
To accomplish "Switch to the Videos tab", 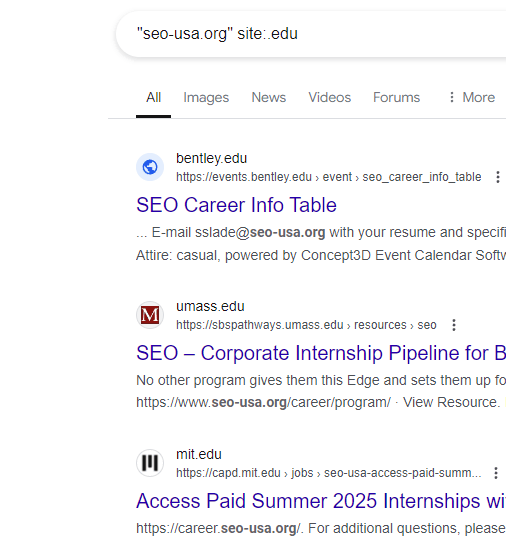I will pyautogui.click(x=330, y=98).
